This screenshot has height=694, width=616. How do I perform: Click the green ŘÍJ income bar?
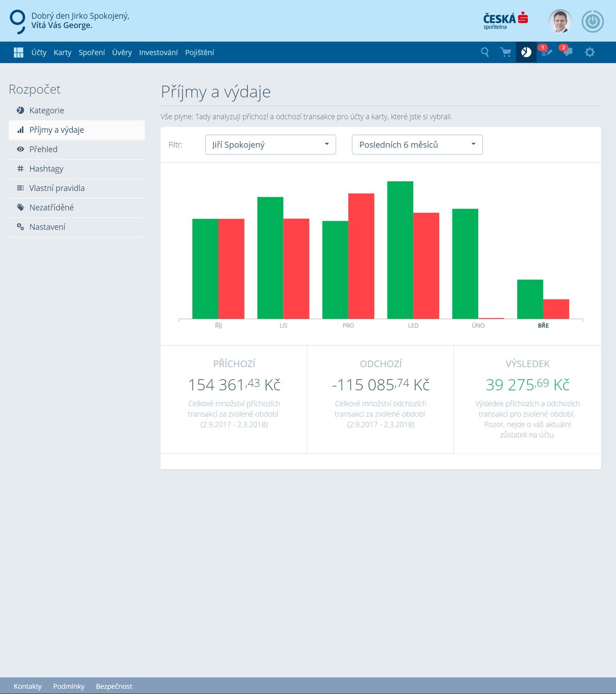point(205,269)
